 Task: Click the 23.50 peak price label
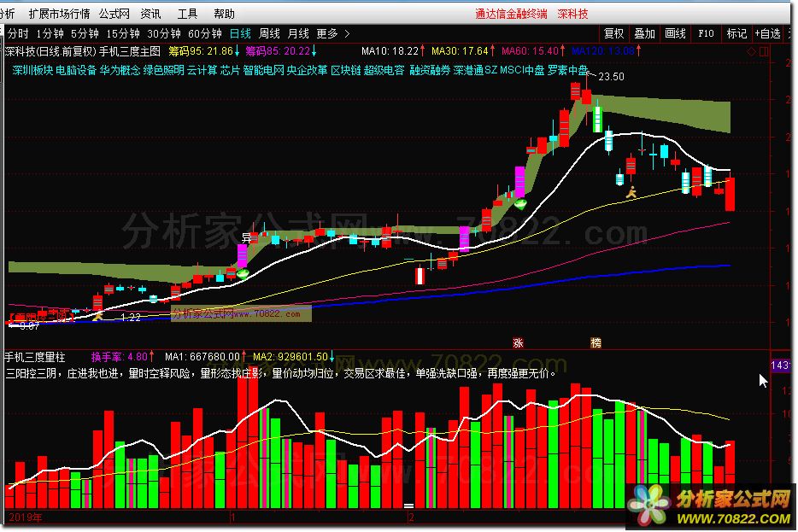coord(611,77)
